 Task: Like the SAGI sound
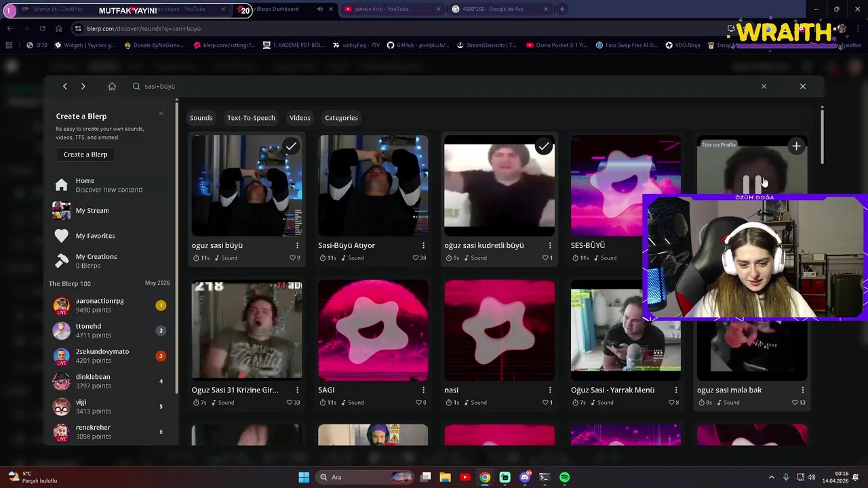419,403
